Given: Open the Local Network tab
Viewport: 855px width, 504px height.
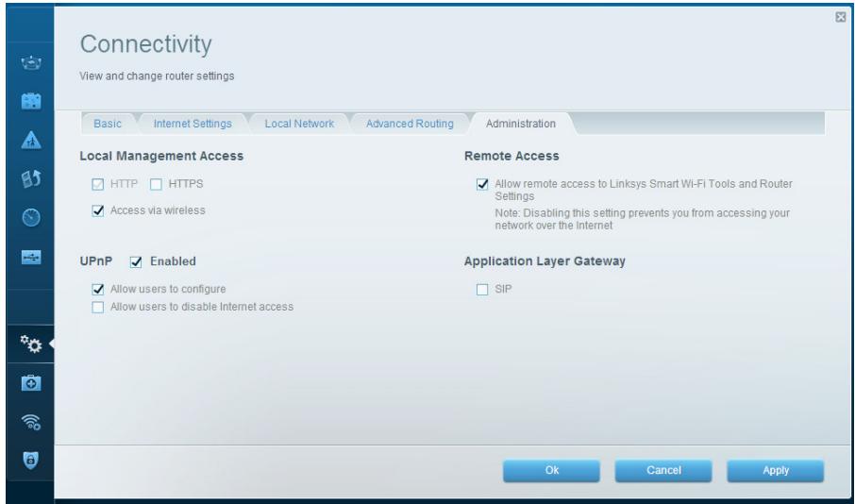Looking at the screenshot, I should pos(299,124).
